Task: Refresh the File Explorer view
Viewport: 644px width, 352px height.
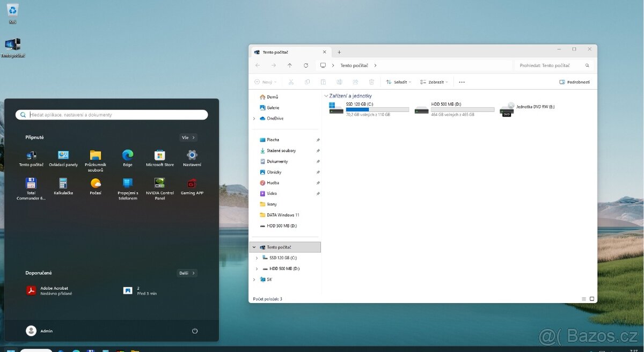Action: (x=306, y=65)
